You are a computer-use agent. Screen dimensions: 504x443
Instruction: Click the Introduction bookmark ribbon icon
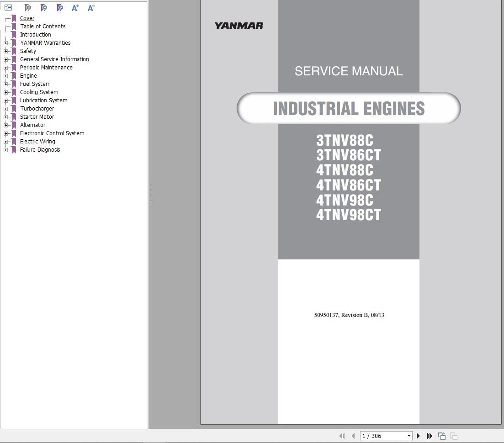pos(14,35)
